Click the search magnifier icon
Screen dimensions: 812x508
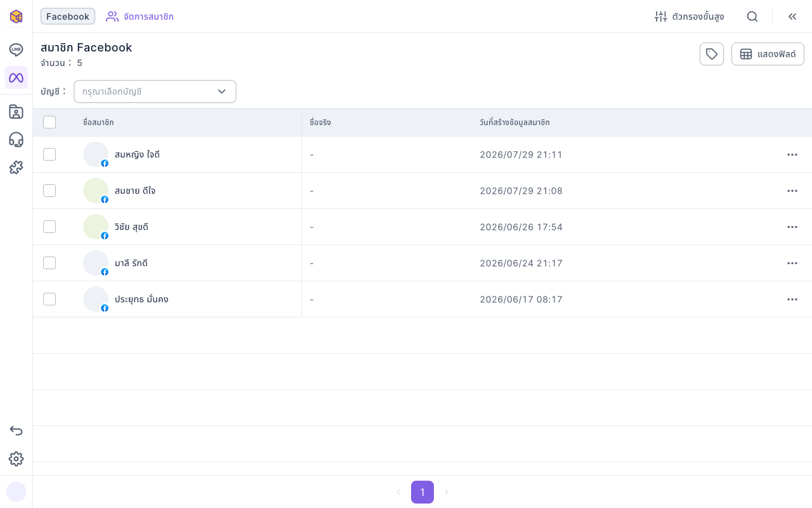[x=752, y=17]
